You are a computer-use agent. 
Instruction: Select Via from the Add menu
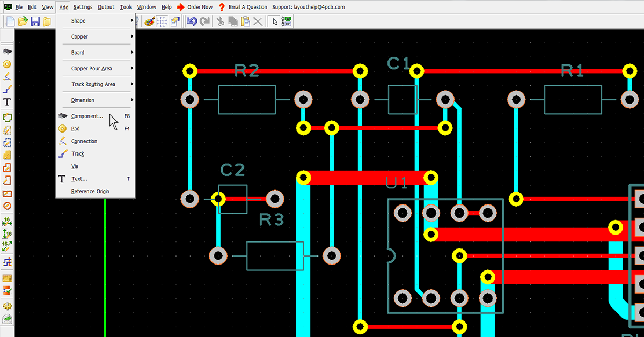[x=75, y=166]
